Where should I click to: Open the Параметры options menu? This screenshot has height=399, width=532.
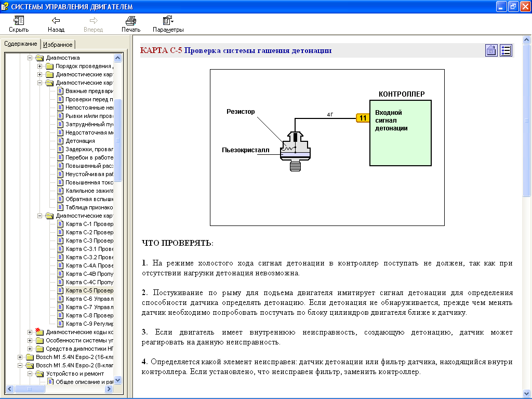(168, 24)
